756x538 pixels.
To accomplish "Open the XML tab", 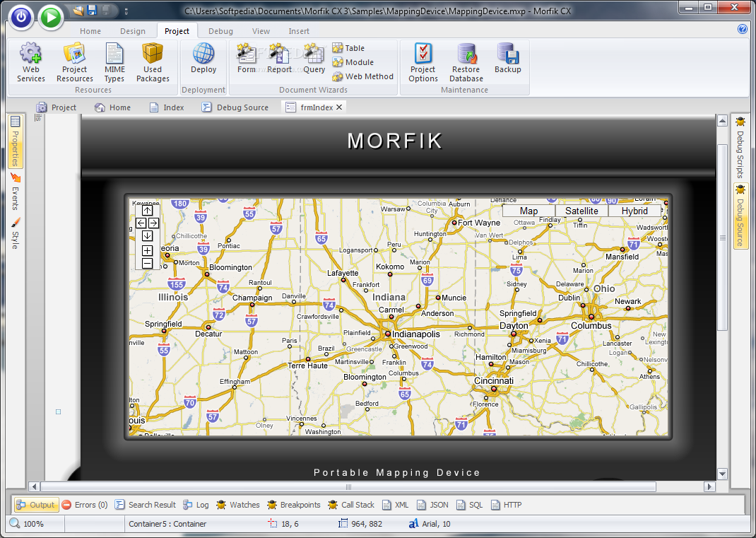I will click(x=396, y=505).
